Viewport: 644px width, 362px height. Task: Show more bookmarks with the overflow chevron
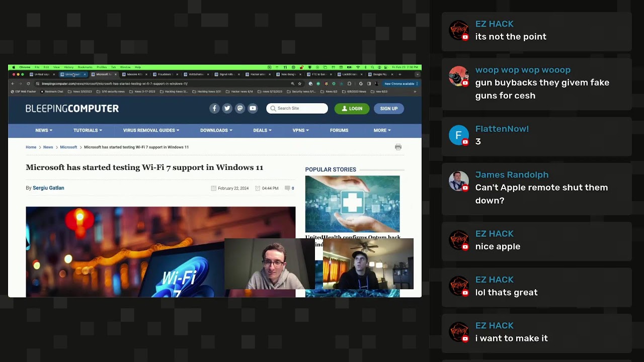pyautogui.click(x=415, y=92)
